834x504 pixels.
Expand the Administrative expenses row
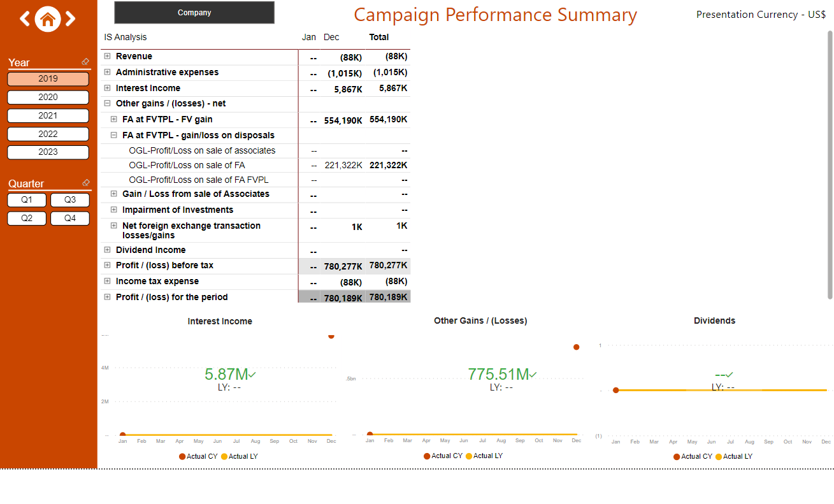[x=108, y=72]
